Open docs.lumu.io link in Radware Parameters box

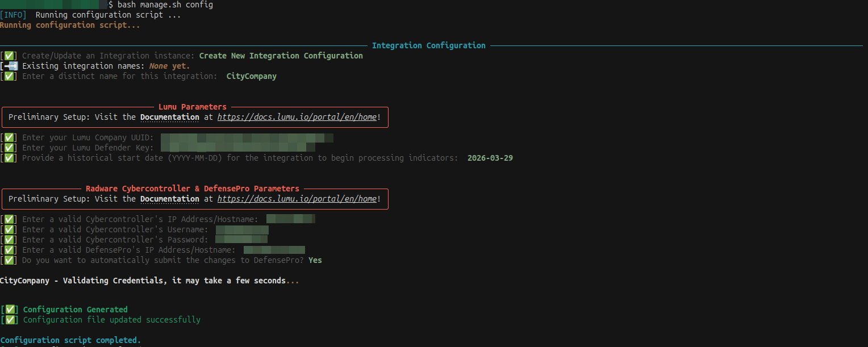(x=297, y=199)
